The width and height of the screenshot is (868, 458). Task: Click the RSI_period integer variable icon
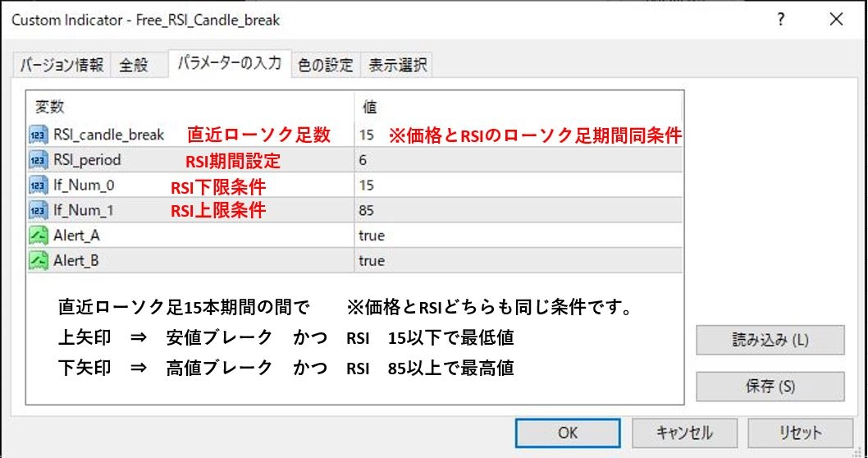click(39, 160)
